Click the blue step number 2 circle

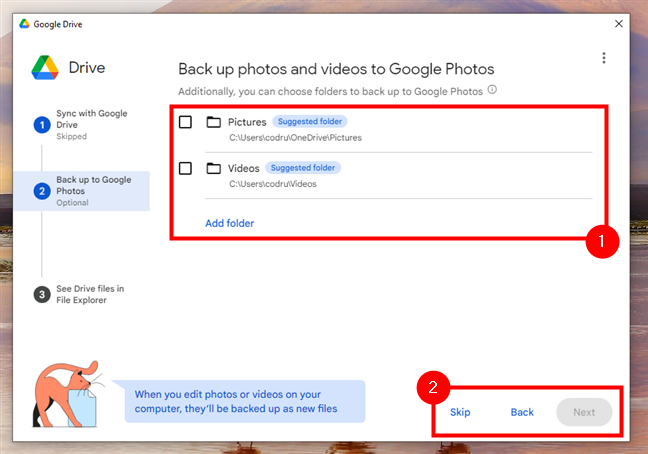point(42,191)
